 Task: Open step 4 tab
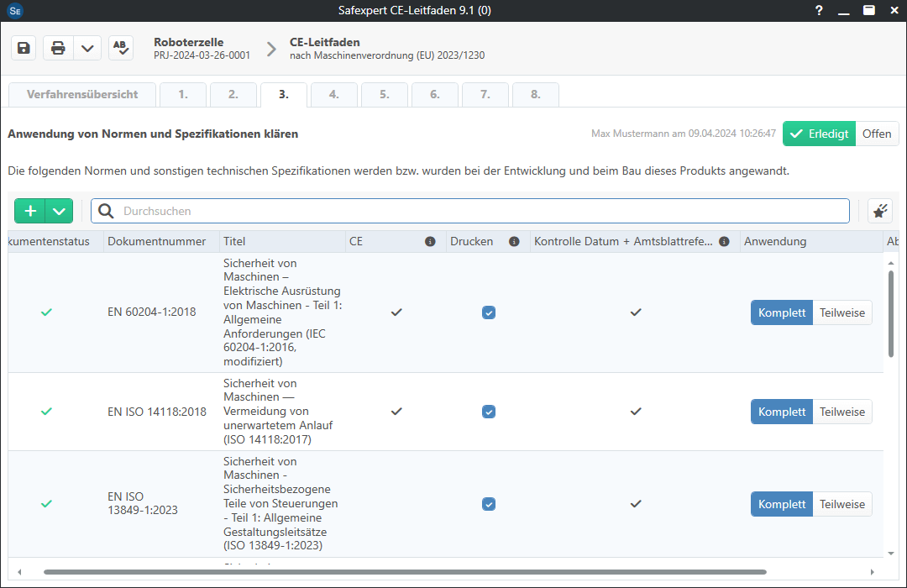pos(333,94)
